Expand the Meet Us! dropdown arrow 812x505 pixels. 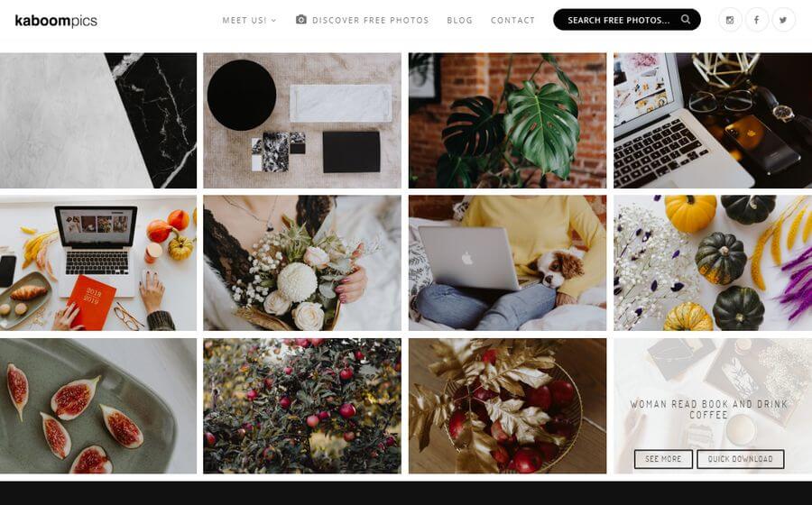[274, 21]
